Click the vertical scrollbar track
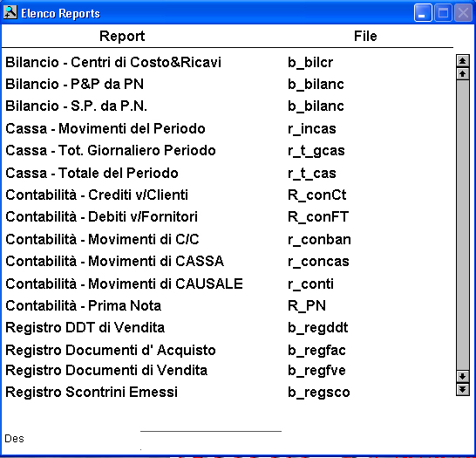 coord(462,225)
